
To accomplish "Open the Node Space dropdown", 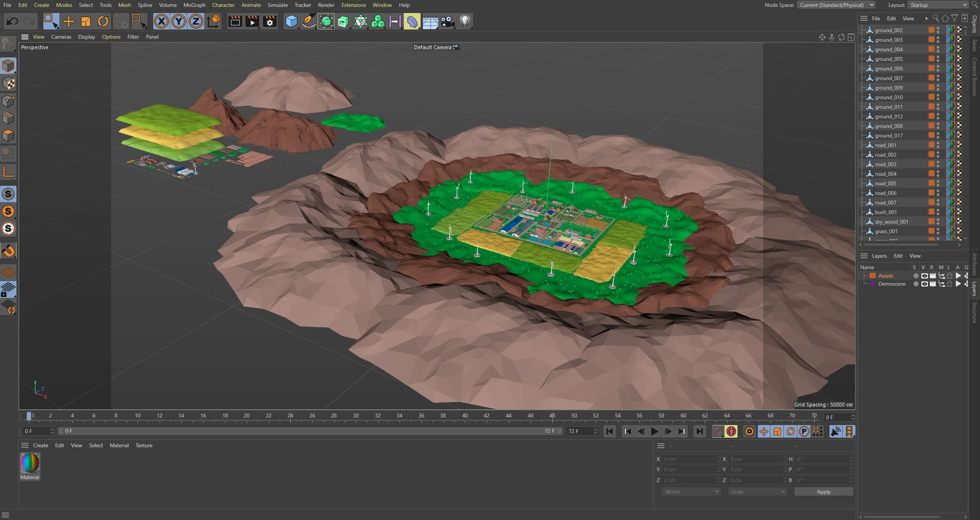I will click(836, 5).
